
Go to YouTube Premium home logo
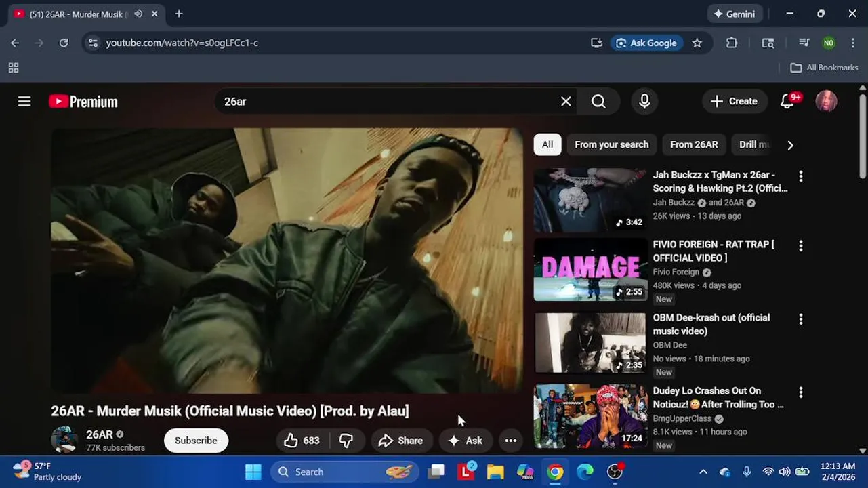pos(83,102)
